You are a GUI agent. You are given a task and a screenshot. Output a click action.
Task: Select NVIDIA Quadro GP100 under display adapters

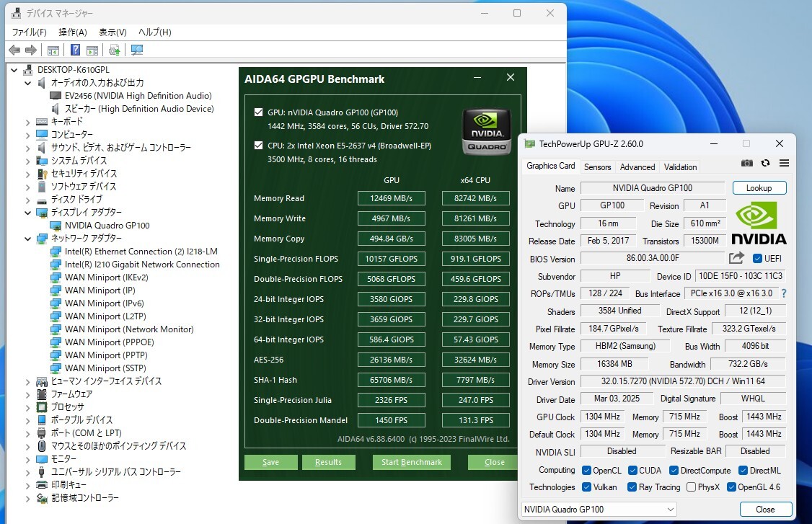(x=107, y=225)
